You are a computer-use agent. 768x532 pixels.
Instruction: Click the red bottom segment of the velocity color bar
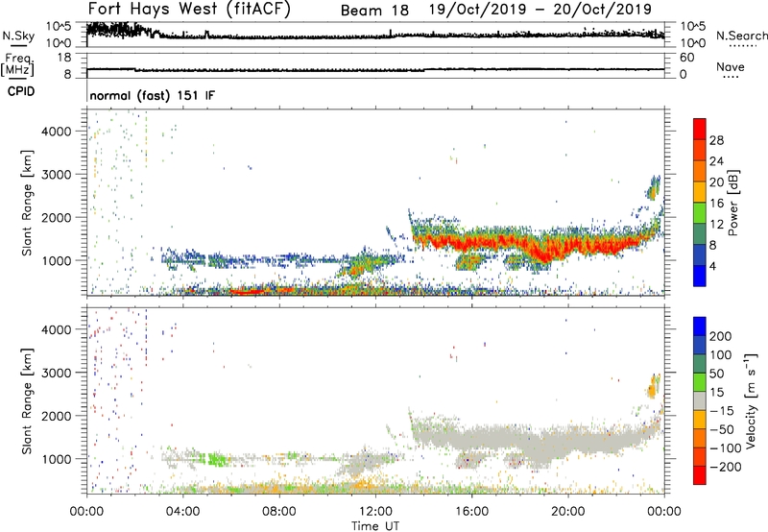coord(700,475)
